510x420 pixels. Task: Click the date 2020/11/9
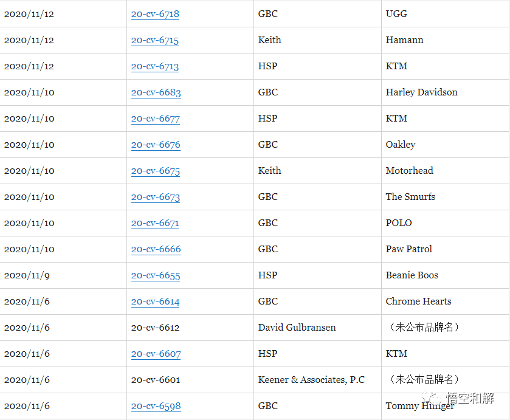click(x=27, y=276)
